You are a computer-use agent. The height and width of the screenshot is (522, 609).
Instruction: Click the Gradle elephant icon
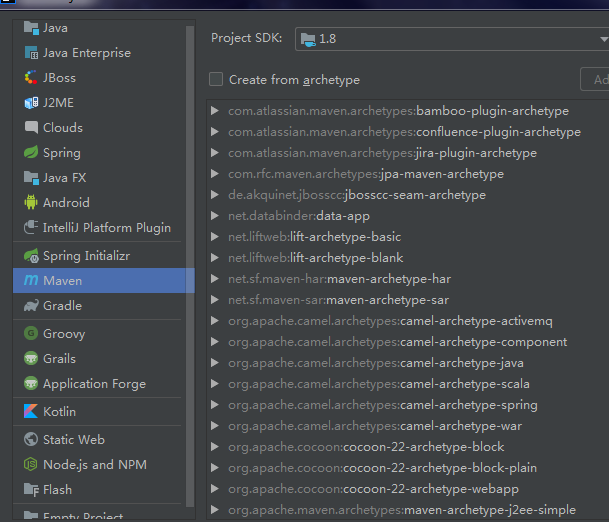[31, 306]
